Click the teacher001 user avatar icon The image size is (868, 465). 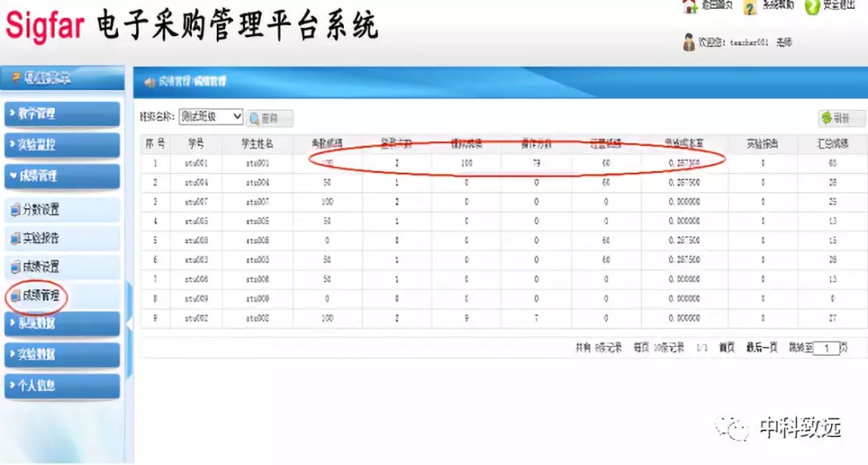point(689,42)
